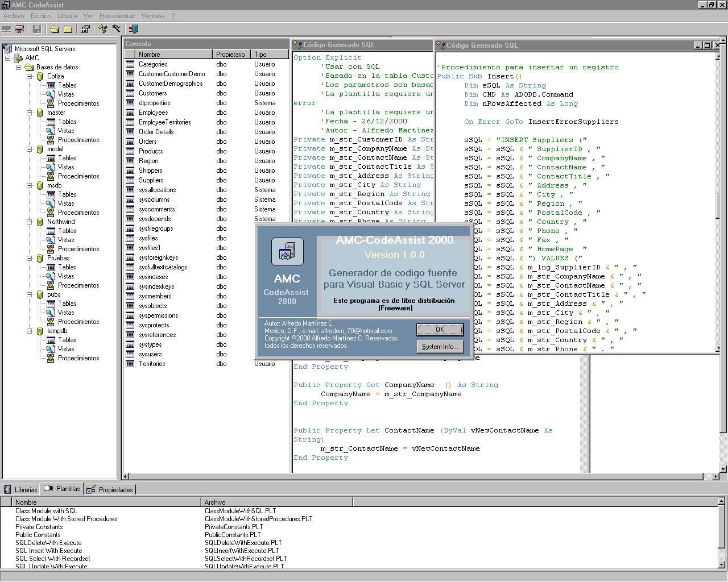Click table icon beside Territories row
Screen dimensions: 728x582
click(x=130, y=364)
